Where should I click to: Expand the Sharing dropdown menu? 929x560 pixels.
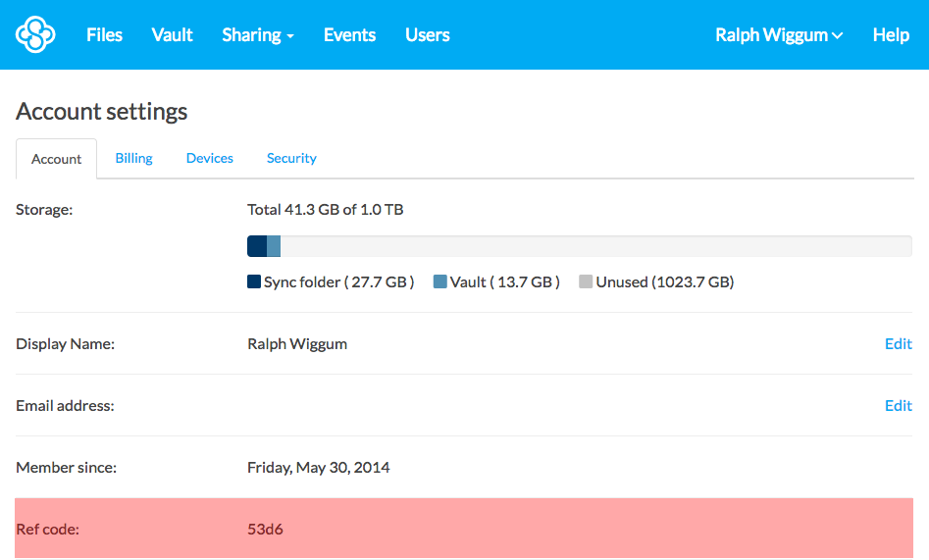tap(258, 35)
